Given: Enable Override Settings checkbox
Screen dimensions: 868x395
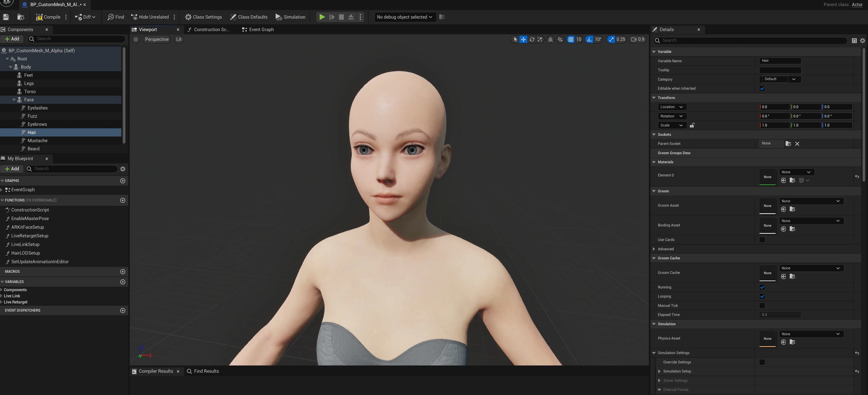Looking at the screenshot, I should pos(762,362).
